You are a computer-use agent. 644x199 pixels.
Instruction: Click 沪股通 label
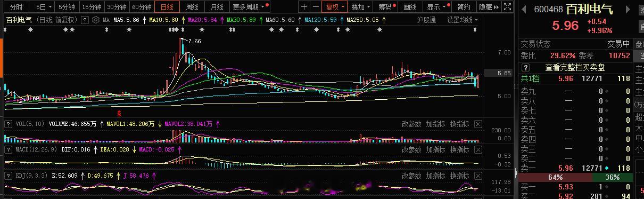coord(426,20)
